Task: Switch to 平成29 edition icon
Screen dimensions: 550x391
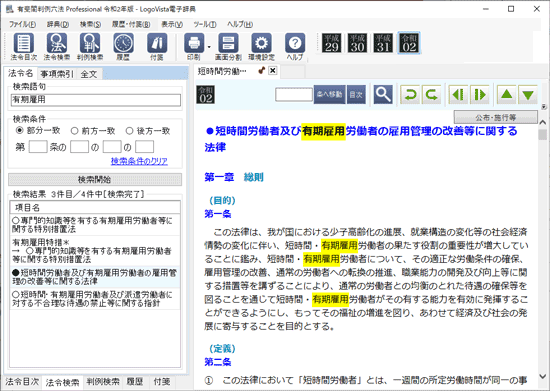Action: pos(331,43)
